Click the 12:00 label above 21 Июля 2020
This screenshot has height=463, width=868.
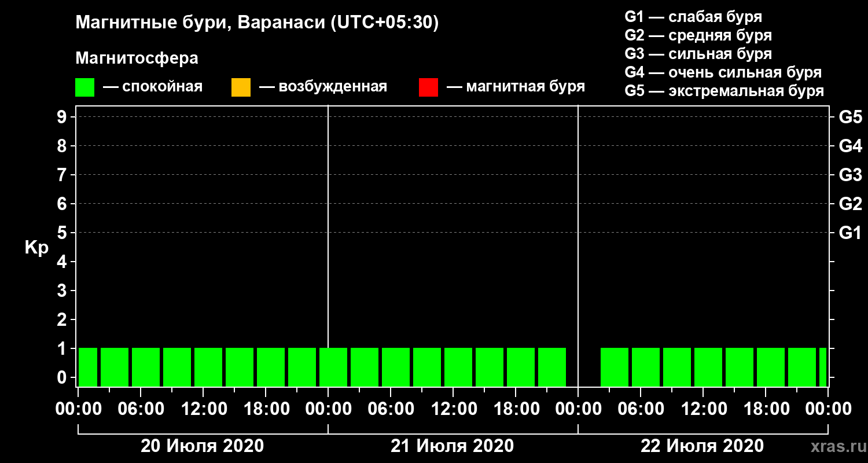click(453, 409)
